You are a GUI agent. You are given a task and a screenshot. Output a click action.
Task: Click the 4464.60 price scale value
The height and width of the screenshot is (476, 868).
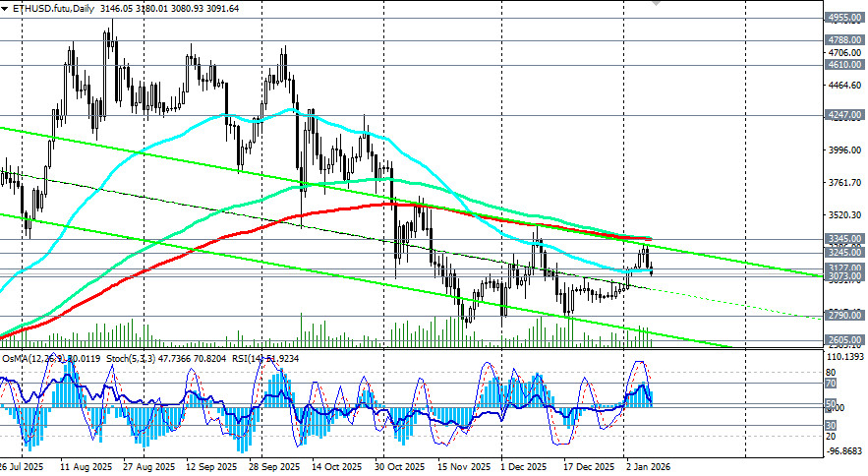pos(844,86)
